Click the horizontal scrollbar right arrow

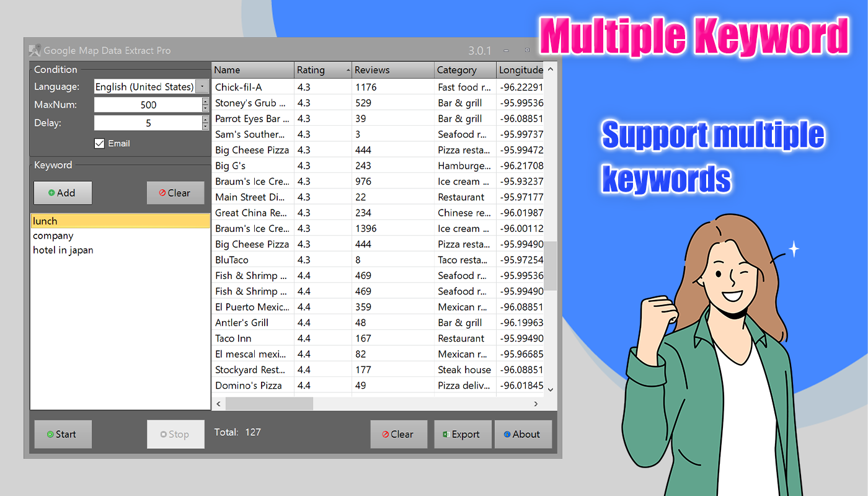(x=536, y=404)
